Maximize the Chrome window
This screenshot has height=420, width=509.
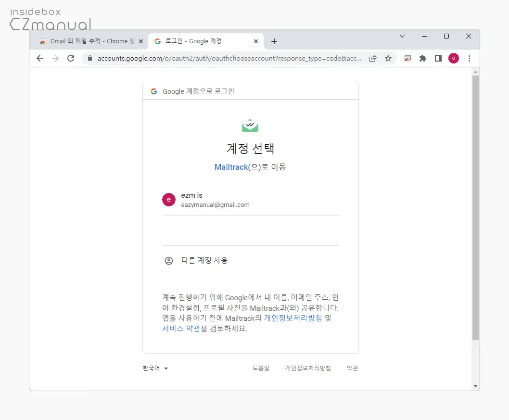coord(446,36)
